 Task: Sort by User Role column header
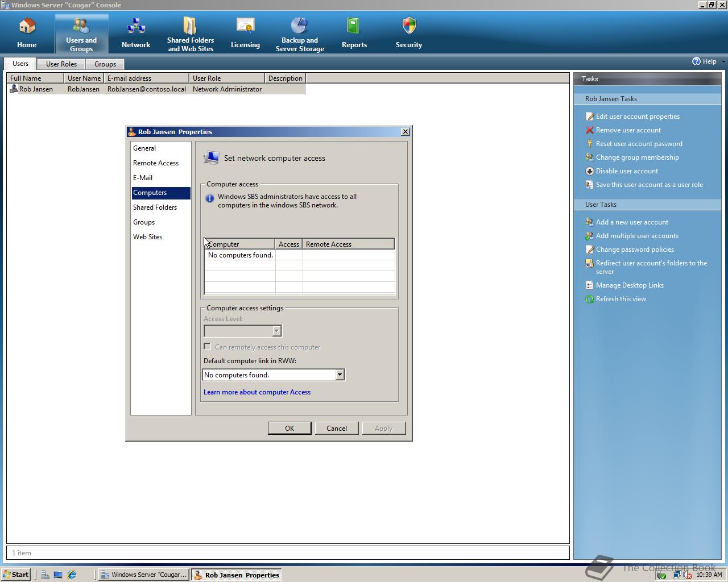point(227,78)
